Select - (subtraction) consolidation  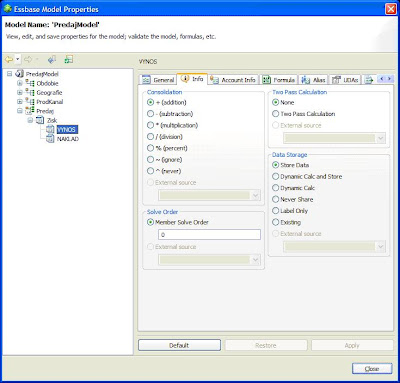(x=150, y=114)
